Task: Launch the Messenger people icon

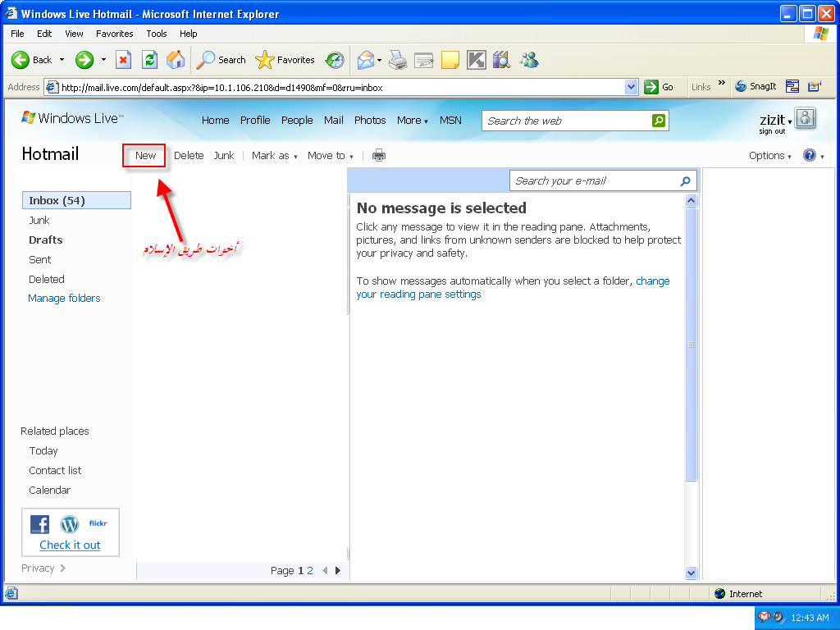Action: pyautogui.click(x=529, y=59)
